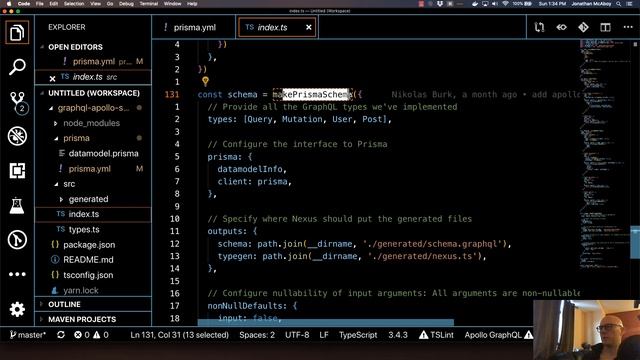Click the Wi-Fi icon in macOS menu bar

[x=505, y=4]
